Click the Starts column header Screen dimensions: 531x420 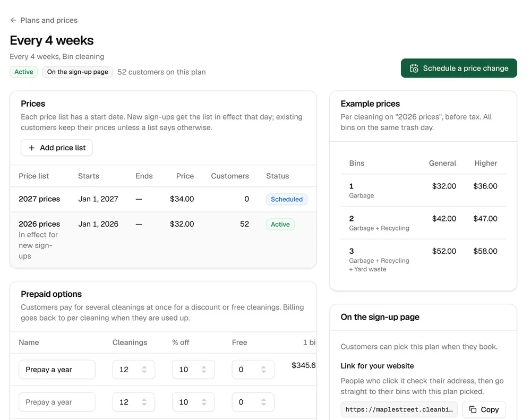(x=89, y=176)
